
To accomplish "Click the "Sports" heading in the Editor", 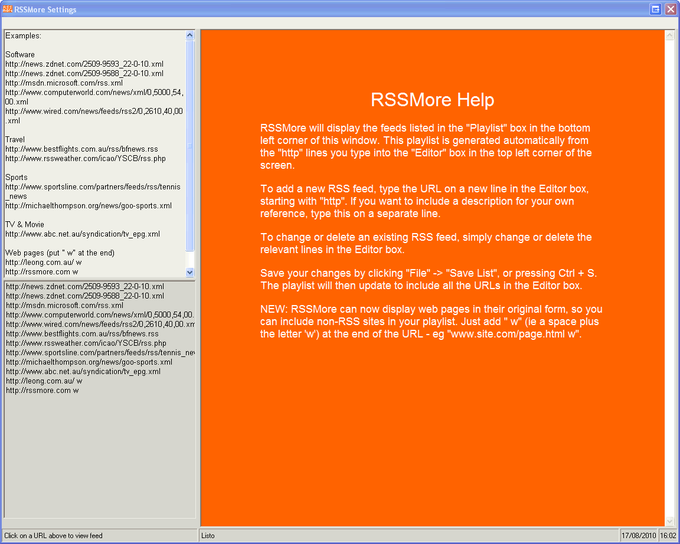I will pos(16,177).
